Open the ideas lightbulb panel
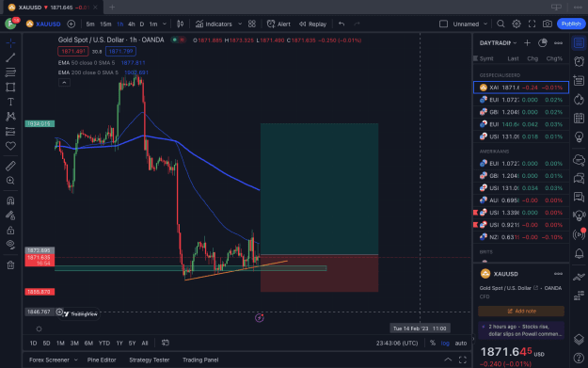The image size is (588, 368). [x=579, y=136]
